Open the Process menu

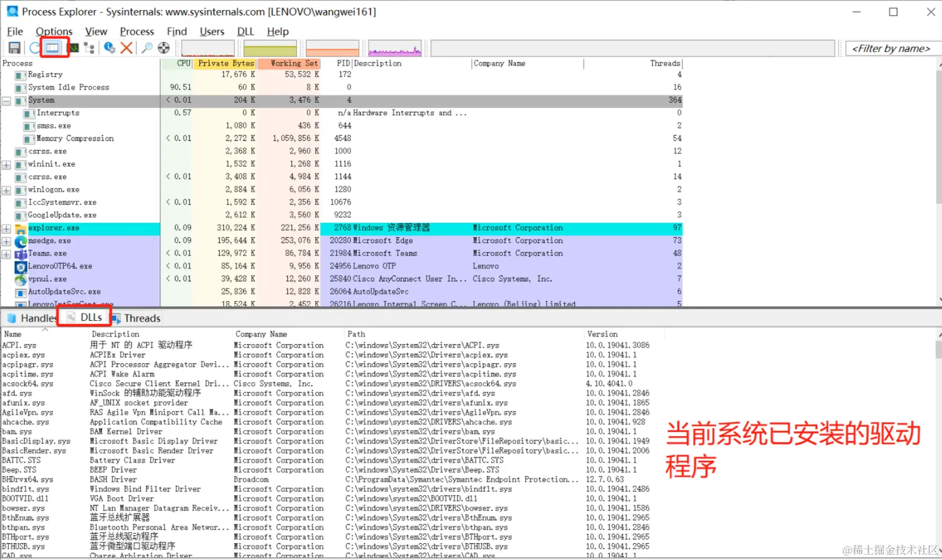tap(137, 32)
